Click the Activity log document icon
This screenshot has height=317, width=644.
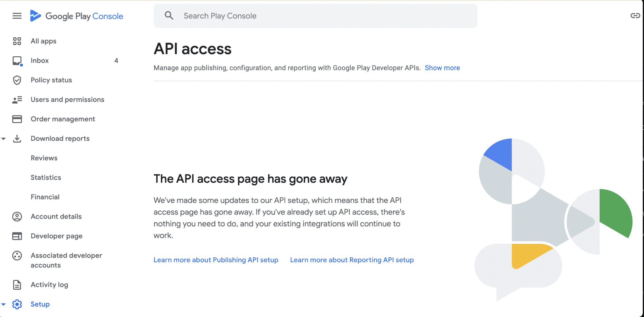click(x=17, y=285)
